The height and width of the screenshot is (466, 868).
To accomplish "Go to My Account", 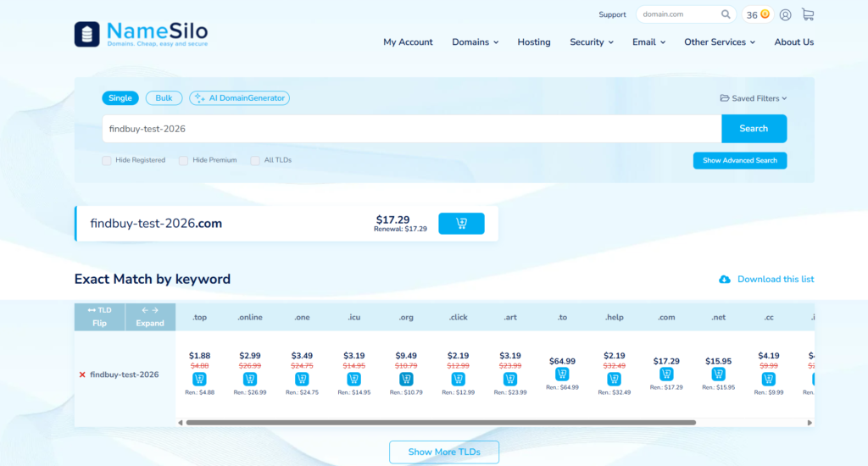I will point(408,42).
